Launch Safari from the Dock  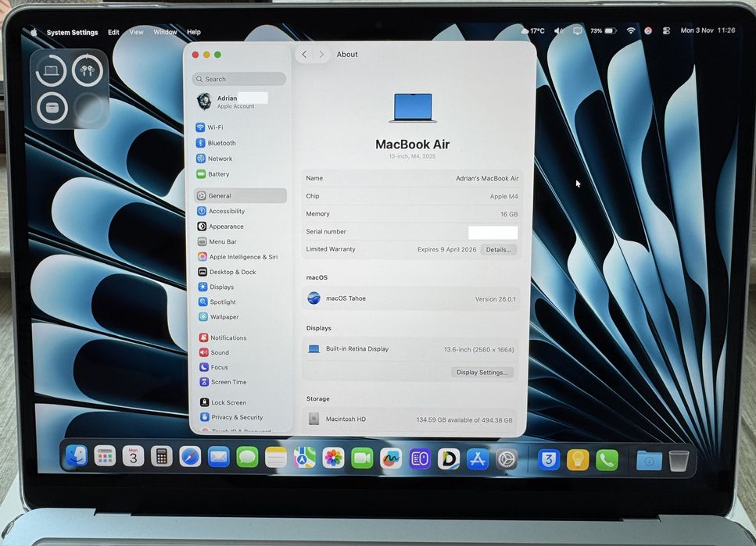click(x=190, y=457)
